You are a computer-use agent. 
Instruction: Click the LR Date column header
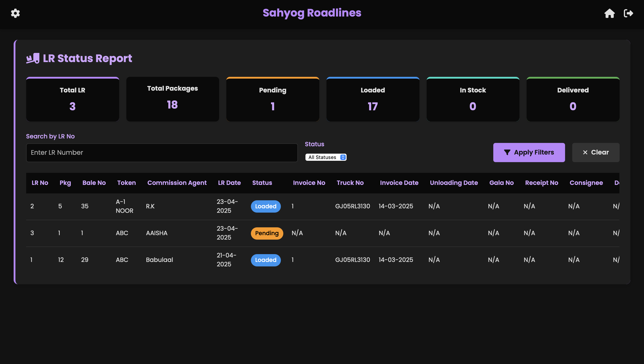click(x=229, y=183)
